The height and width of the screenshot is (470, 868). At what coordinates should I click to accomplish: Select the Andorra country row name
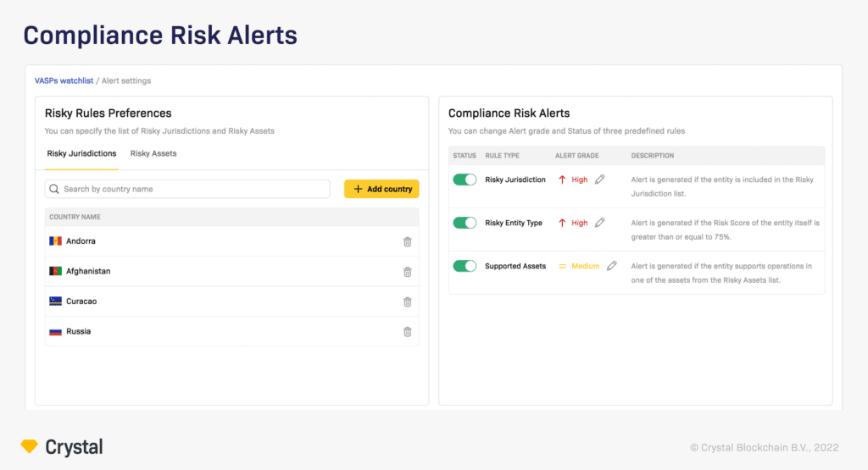[x=81, y=241]
